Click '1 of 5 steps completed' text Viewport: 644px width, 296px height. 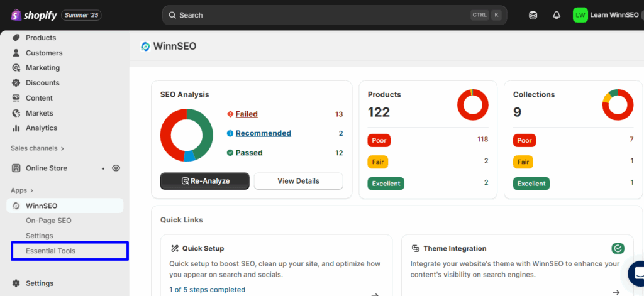[207, 290]
